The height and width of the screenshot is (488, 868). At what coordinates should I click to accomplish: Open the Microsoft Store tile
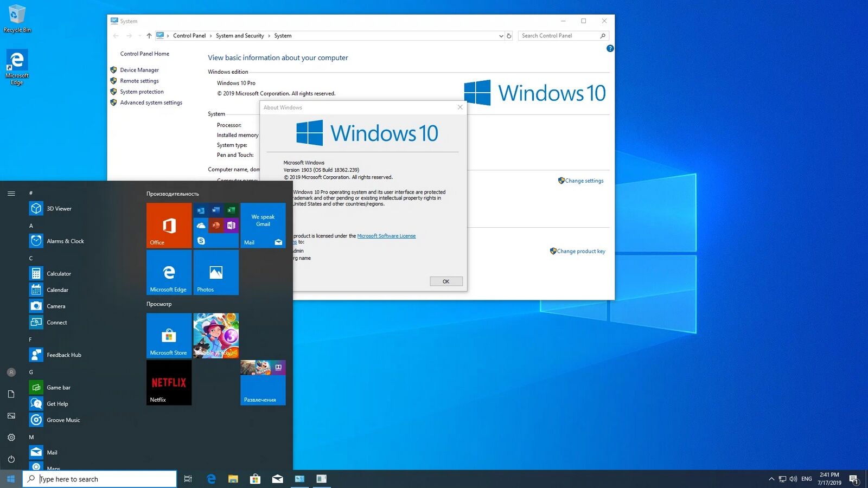coord(169,336)
